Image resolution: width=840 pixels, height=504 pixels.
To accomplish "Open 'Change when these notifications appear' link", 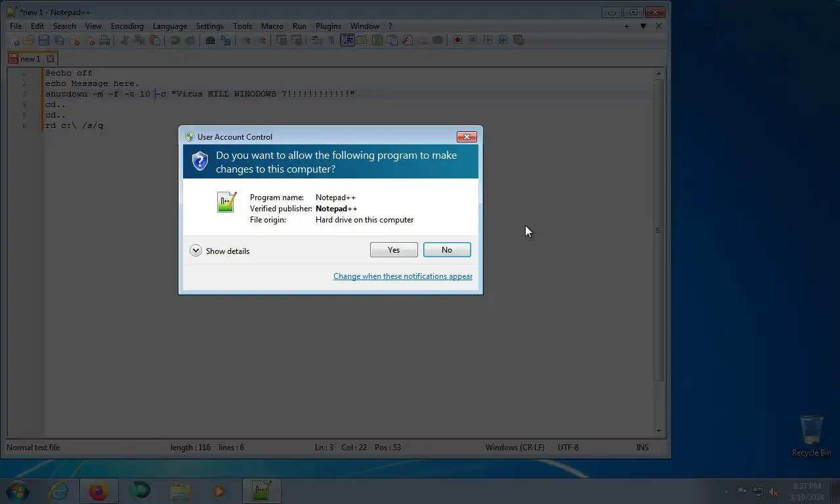I will 403,276.
